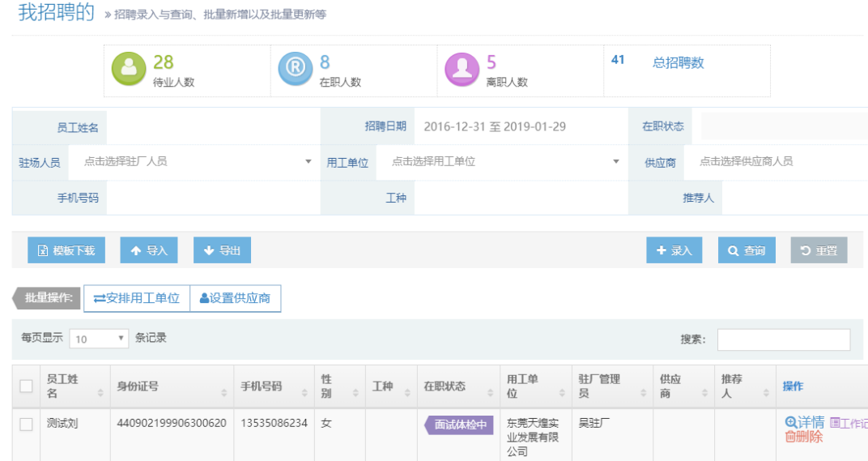Screen dimensions: 868x461
Task: Sort table by 身份证号 column arrows
Action: (224, 393)
